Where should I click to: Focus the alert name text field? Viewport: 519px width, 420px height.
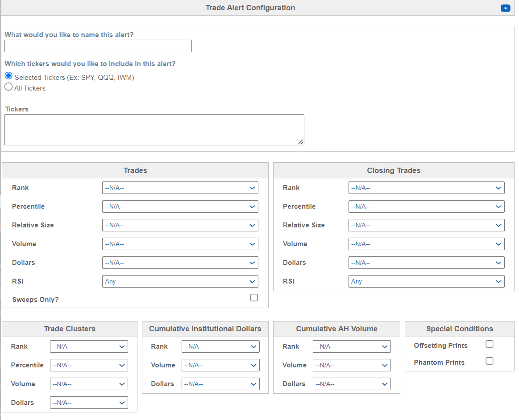pos(98,46)
